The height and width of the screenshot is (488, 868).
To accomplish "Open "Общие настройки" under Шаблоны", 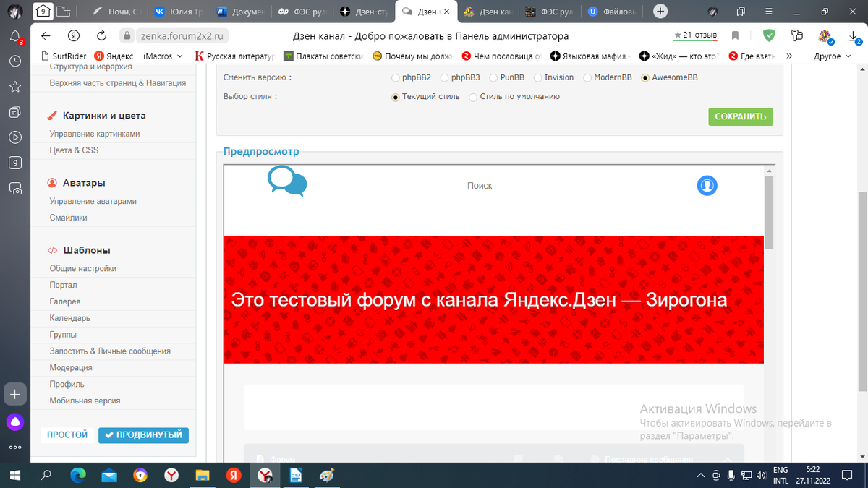I will tap(82, 268).
